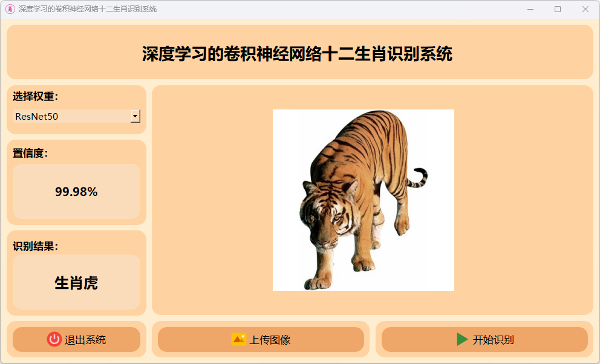The image size is (600, 364).
Task: Click the window title bar text
Action: (x=88, y=9)
